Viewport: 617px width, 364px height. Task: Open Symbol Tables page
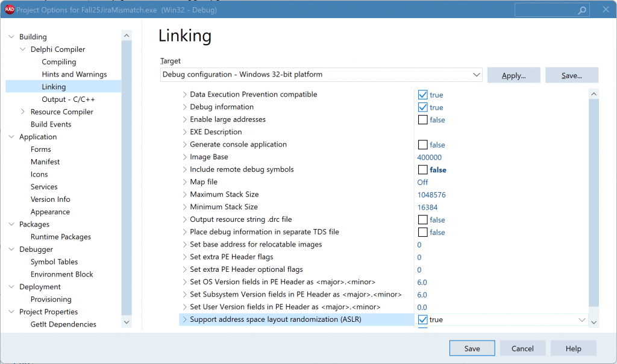(x=54, y=262)
